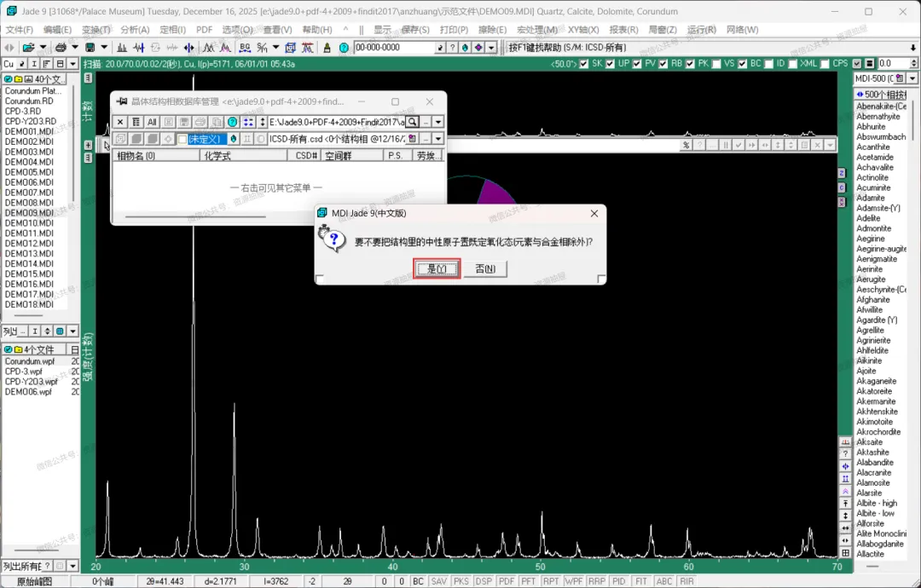Click the peak search bar-chart icon
Screen dimensions: 921x588
click(122, 48)
